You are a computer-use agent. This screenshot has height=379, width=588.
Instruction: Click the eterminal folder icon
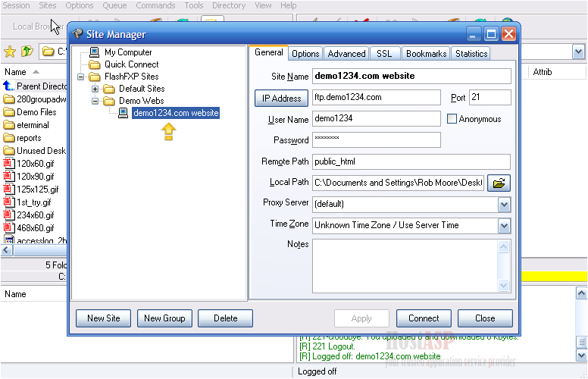8,124
